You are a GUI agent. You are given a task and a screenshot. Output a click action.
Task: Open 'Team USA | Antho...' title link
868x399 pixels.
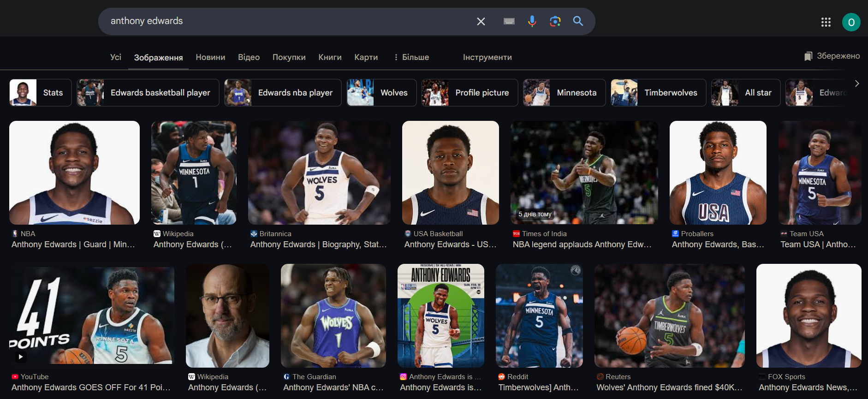coord(818,244)
